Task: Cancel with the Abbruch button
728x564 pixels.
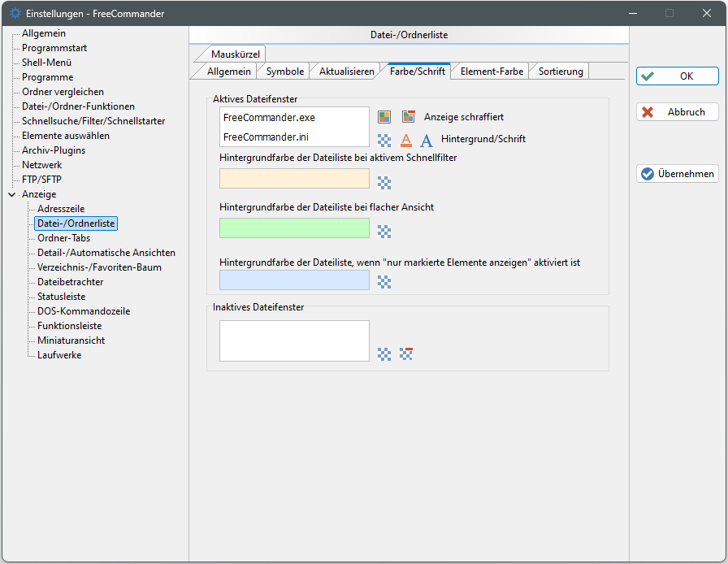Action: [678, 112]
